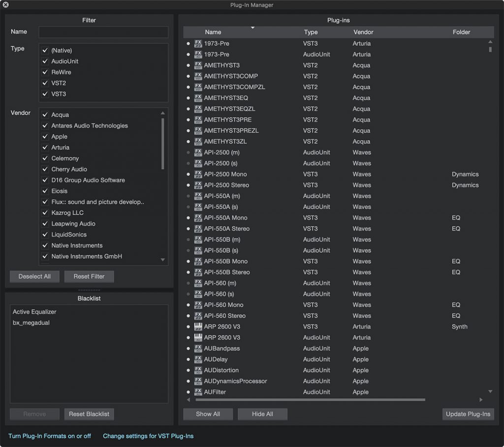Viewport: 504px width, 447px height.
Task: Click the plug-in list scroll right arrow
Action: pos(481,400)
